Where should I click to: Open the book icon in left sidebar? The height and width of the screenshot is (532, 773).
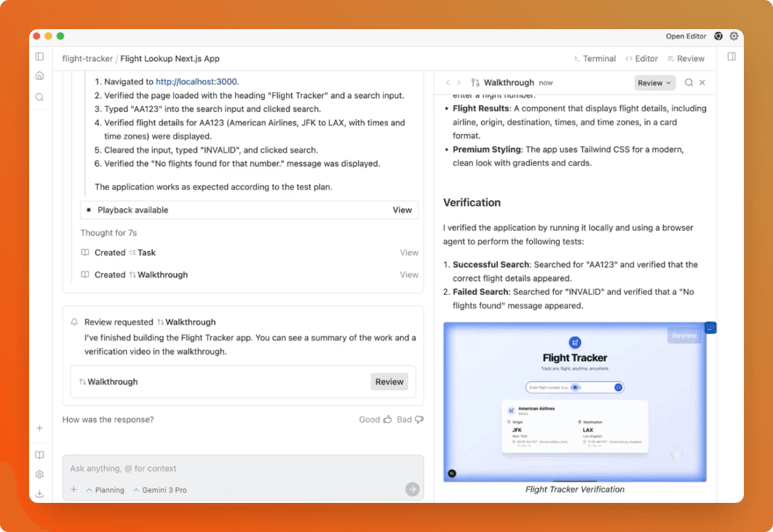tap(40, 455)
